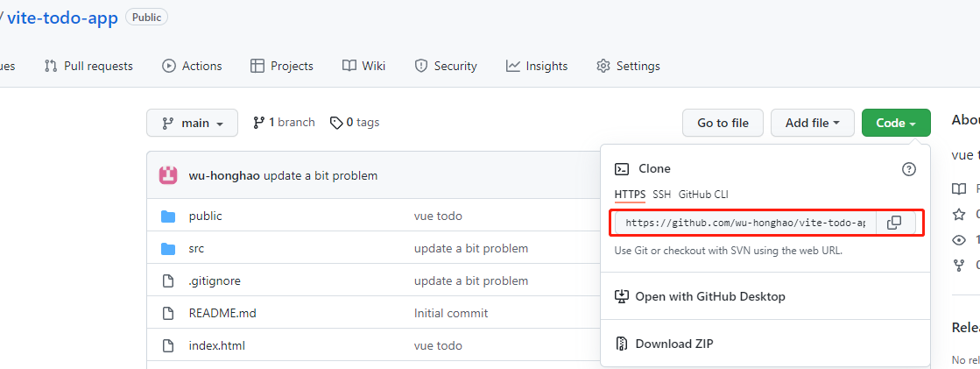Open the Pull requests tab
The image size is (980, 369).
[88, 66]
